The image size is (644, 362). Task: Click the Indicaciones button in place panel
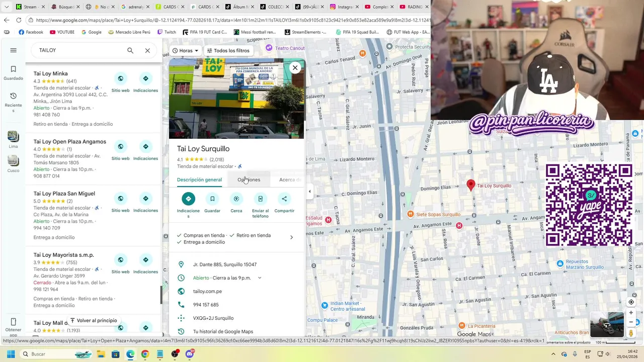[188, 206]
